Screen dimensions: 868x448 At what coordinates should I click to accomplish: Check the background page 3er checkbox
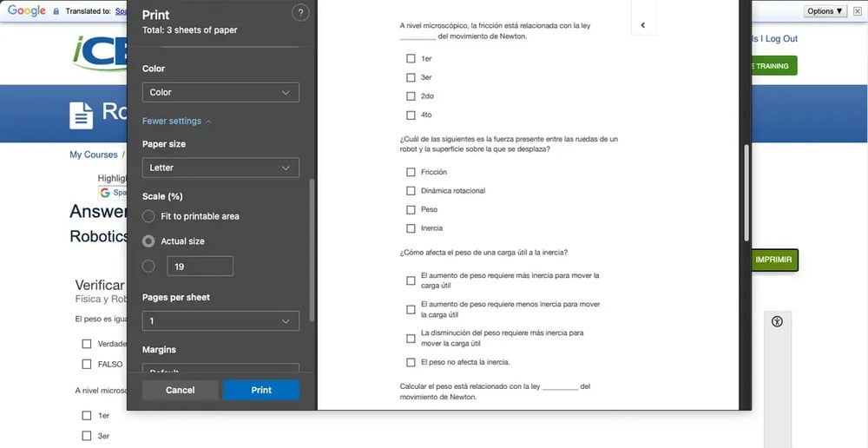pyautogui.click(x=86, y=436)
